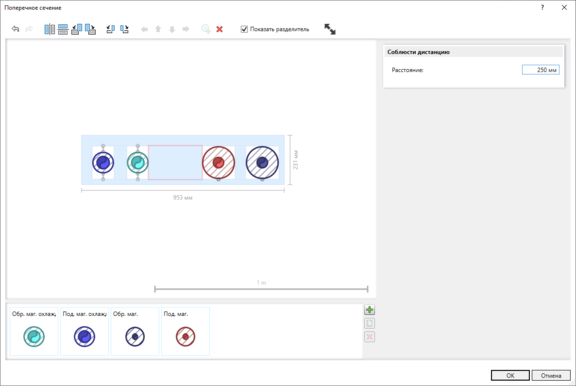Close the Поперечное сечение dialog
Image resolution: width=576 pixels, height=386 pixels.
564,7
